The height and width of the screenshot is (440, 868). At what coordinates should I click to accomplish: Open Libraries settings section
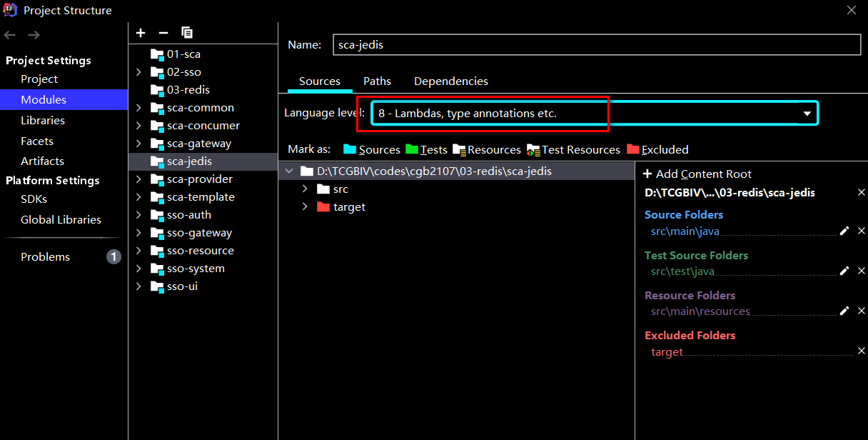[x=43, y=120]
